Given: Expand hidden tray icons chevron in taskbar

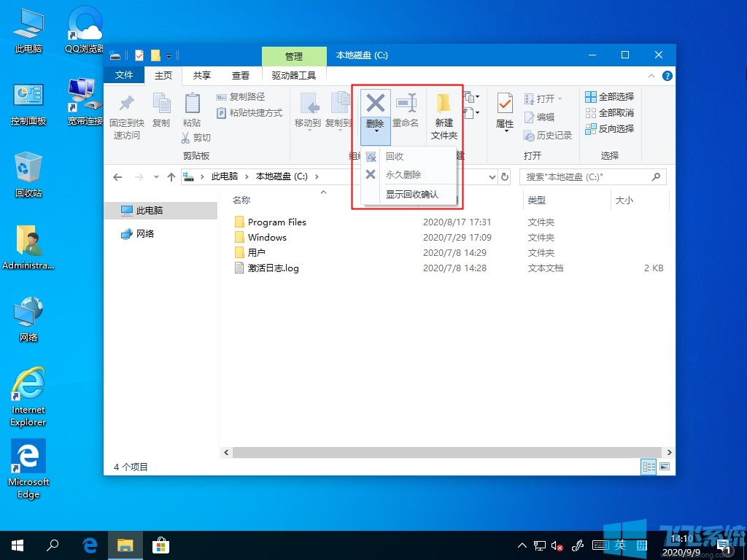Looking at the screenshot, I should click(522, 545).
